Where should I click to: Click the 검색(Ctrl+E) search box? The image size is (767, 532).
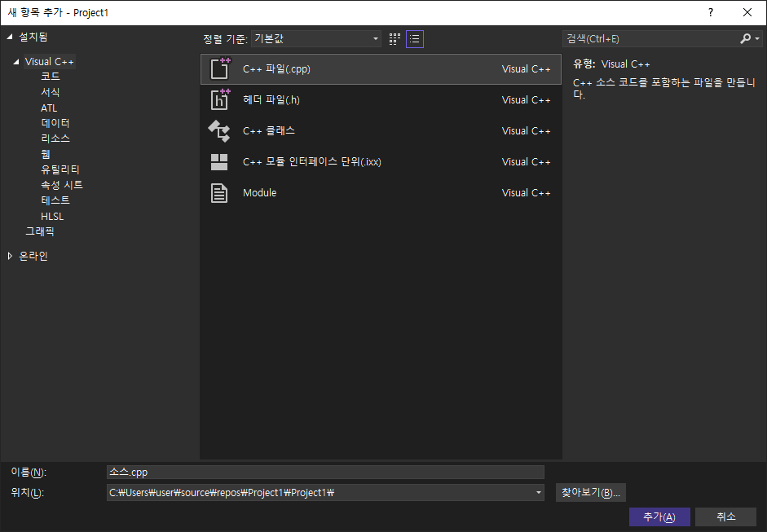(x=650, y=38)
